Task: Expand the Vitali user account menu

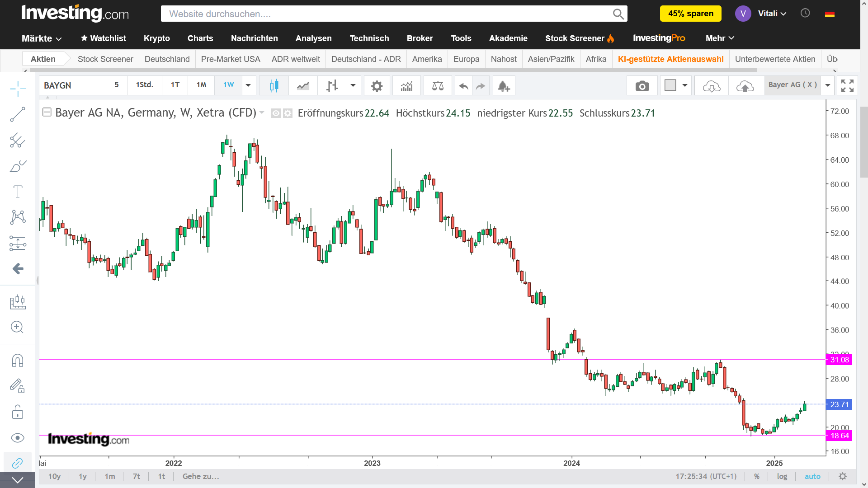Action: coord(772,14)
